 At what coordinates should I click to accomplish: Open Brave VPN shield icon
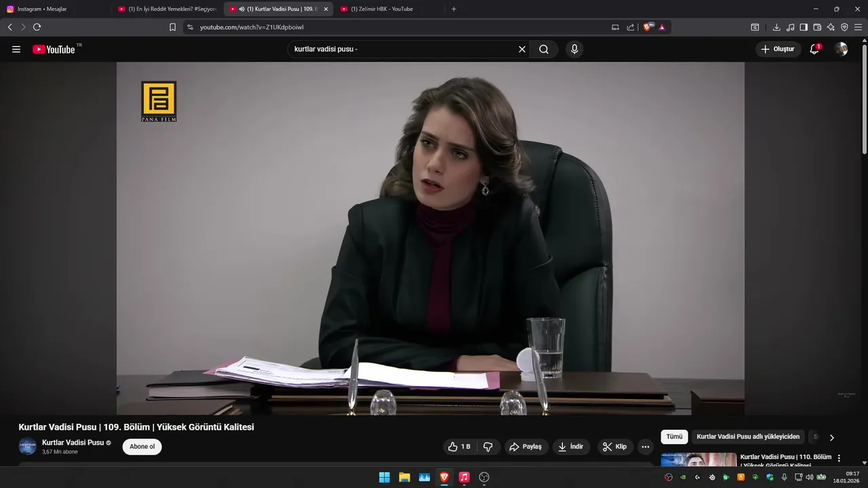point(844,27)
